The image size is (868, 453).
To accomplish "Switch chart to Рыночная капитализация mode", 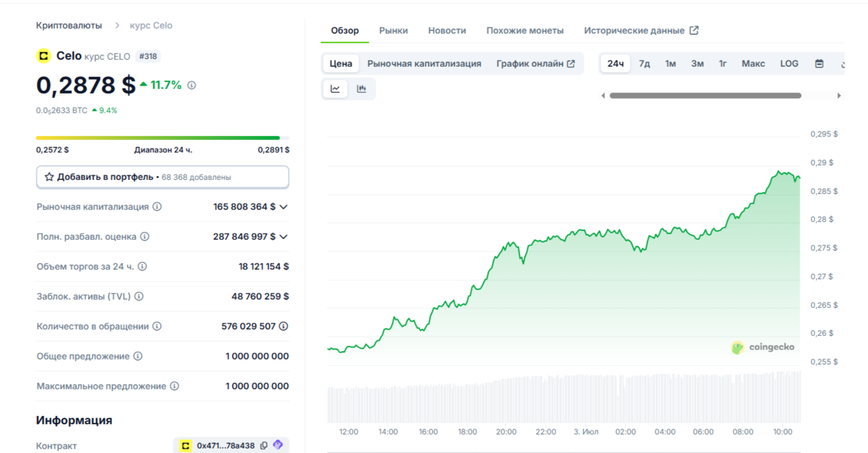I will [424, 64].
